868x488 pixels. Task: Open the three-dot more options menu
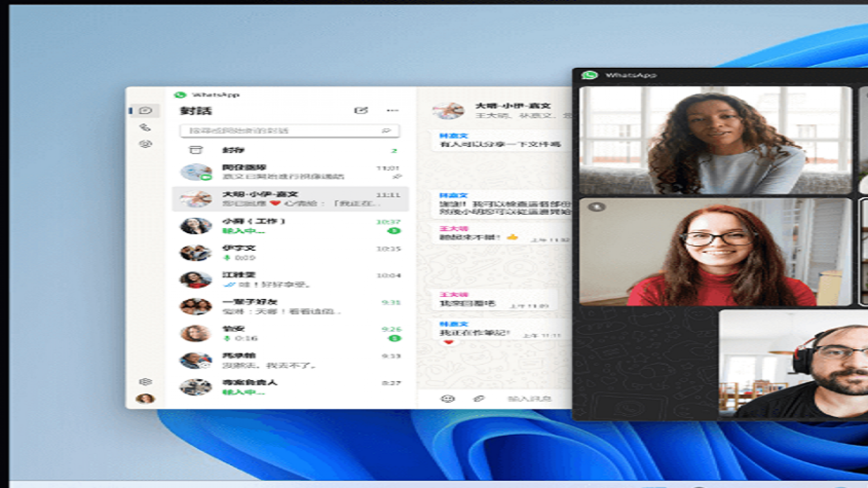tap(392, 110)
